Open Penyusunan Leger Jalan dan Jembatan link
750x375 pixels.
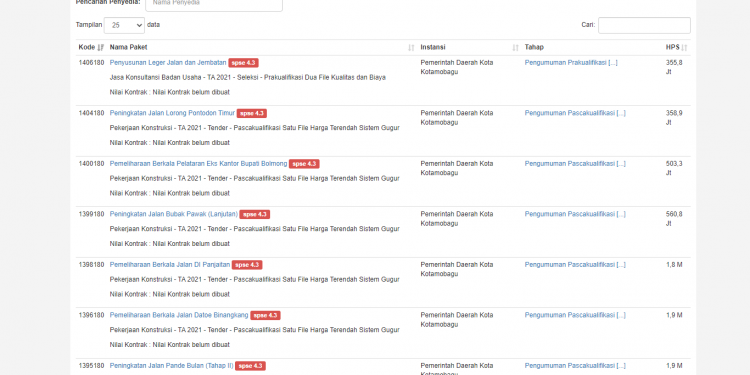[x=168, y=63]
